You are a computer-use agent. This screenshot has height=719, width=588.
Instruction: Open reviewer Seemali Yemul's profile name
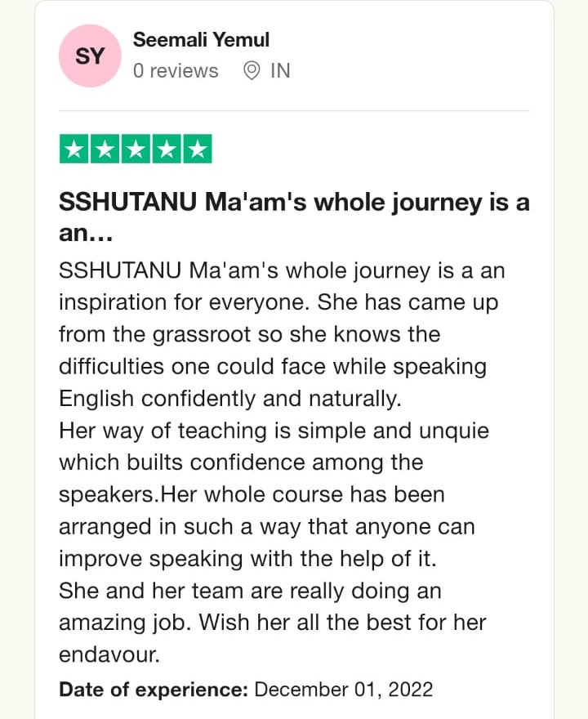[x=201, y=39]
